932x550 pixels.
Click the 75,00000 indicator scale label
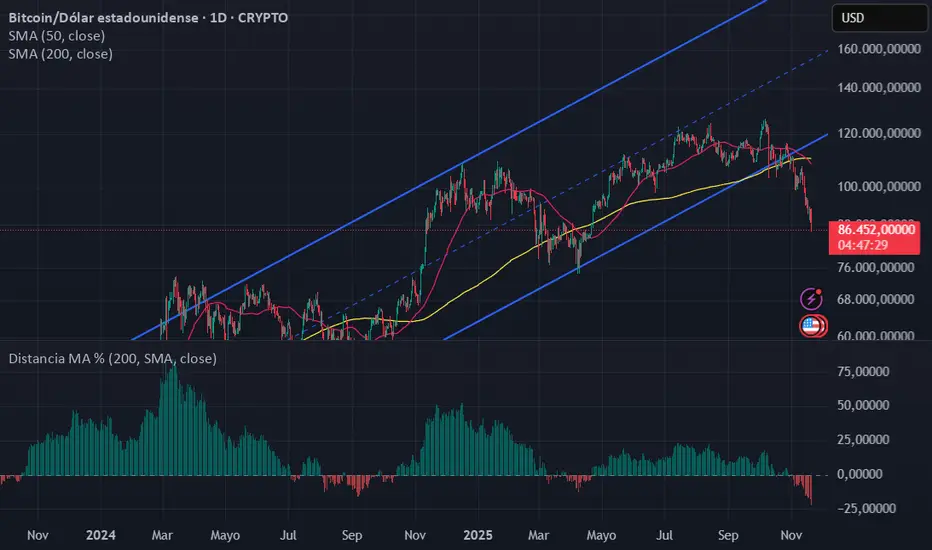point(863,372)
